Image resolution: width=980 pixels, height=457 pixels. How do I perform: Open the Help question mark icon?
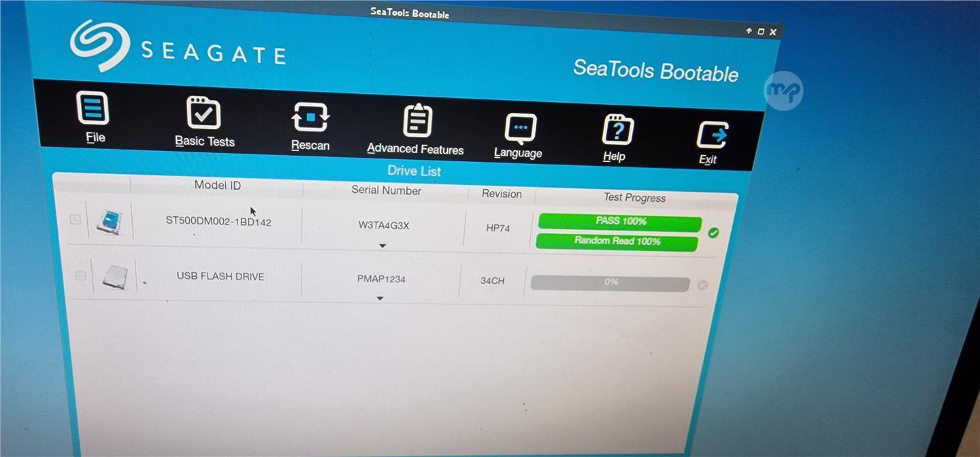coord(617,130)
